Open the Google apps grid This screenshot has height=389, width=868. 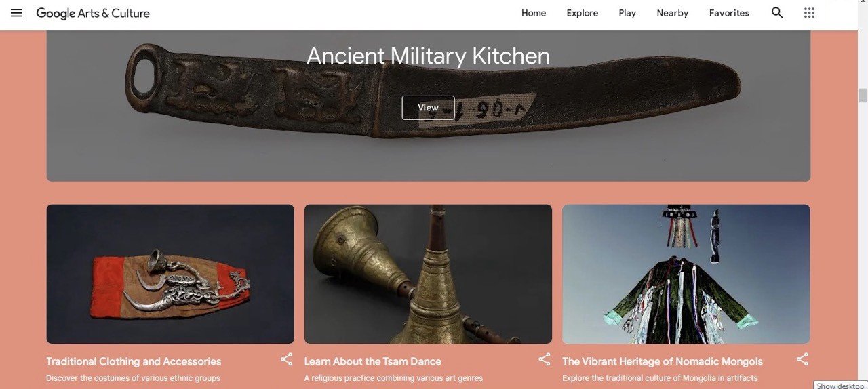pos(809,13)
